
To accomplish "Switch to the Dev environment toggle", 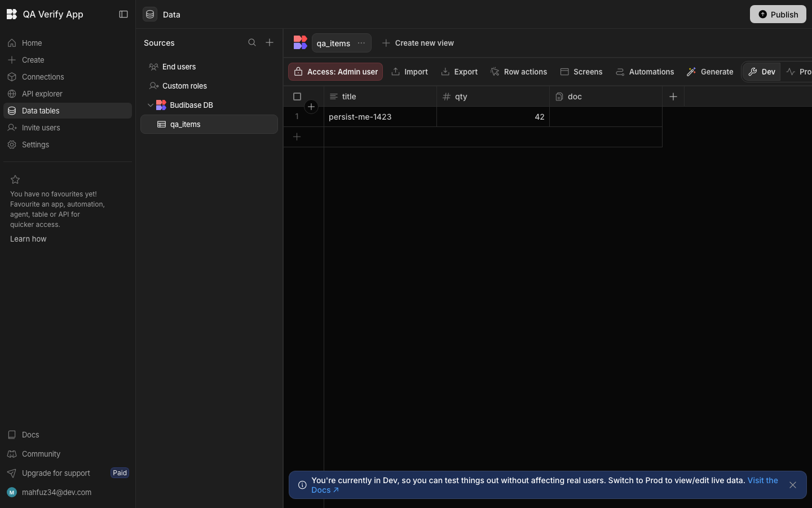I will [762, 72].
